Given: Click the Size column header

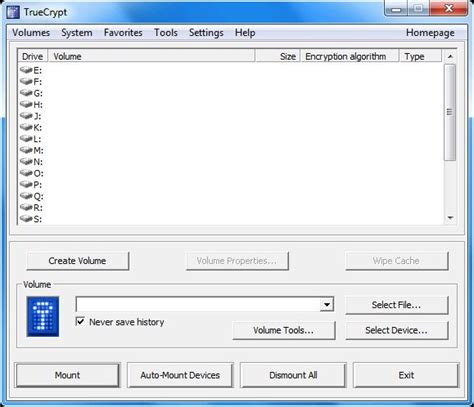Looking at the screenshot, I should [x=278, y=56].
